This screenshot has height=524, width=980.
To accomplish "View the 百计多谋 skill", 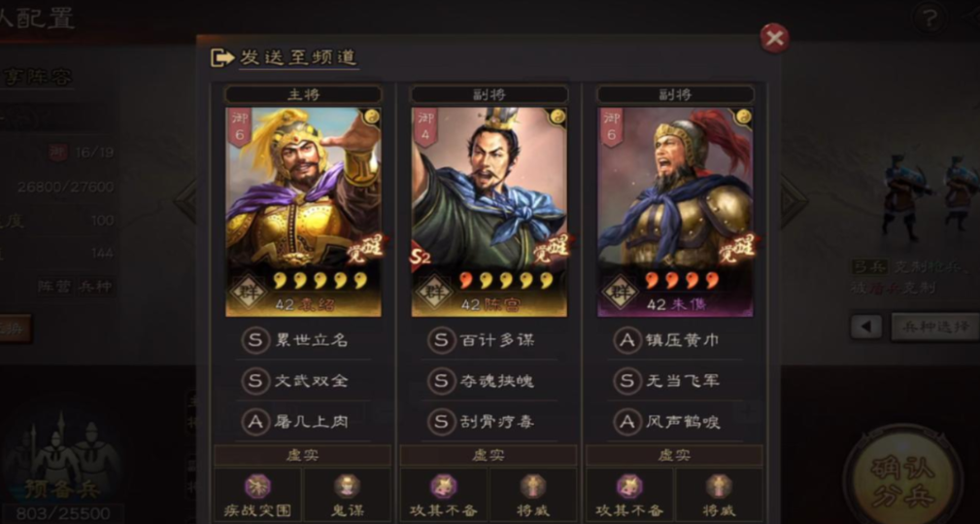I will (490, 341).
